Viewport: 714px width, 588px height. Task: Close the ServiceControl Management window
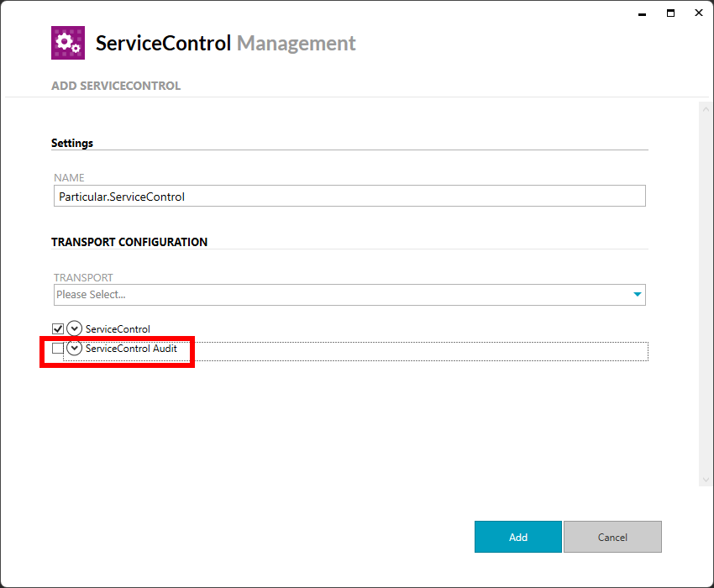699,13
